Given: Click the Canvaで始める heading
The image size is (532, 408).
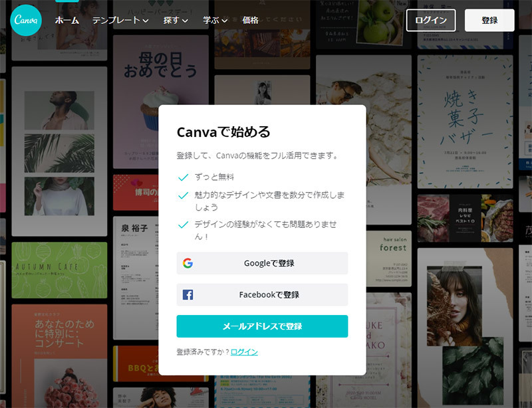Looking at the screenshot, I should click(223, 132).
